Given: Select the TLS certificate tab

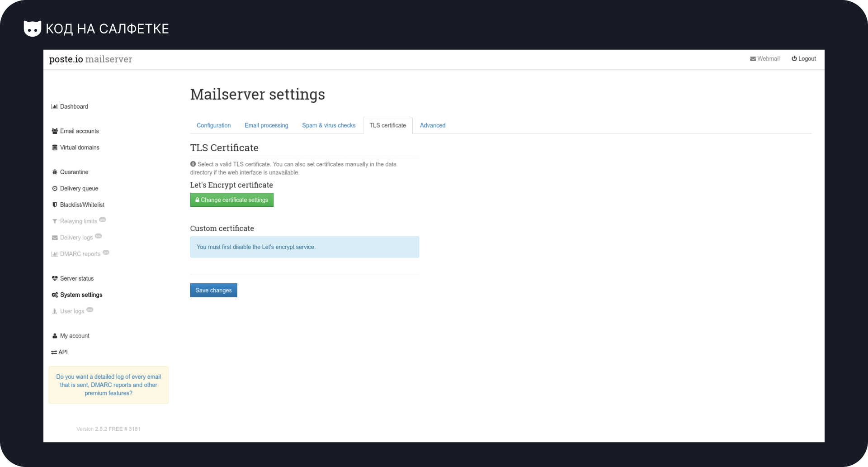Looking at the screenshot, I should tap(388, 125).
